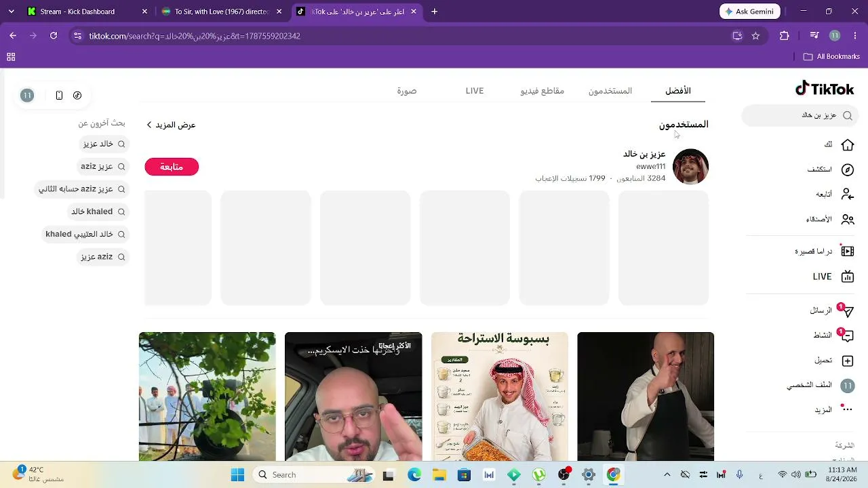The width and height of the screenshot is (868, 488).
Task: Go back with the browser back arrow
Action: coord(13,36)
